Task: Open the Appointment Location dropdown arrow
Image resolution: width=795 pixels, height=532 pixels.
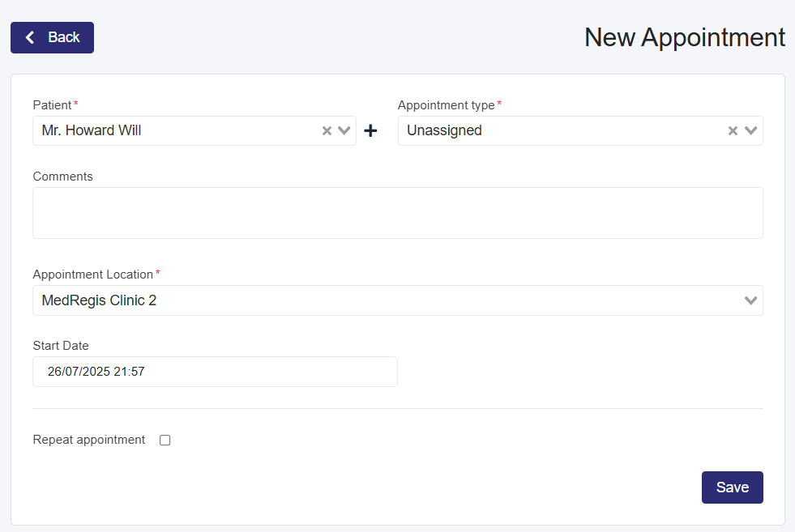Action: coord(751,300)
